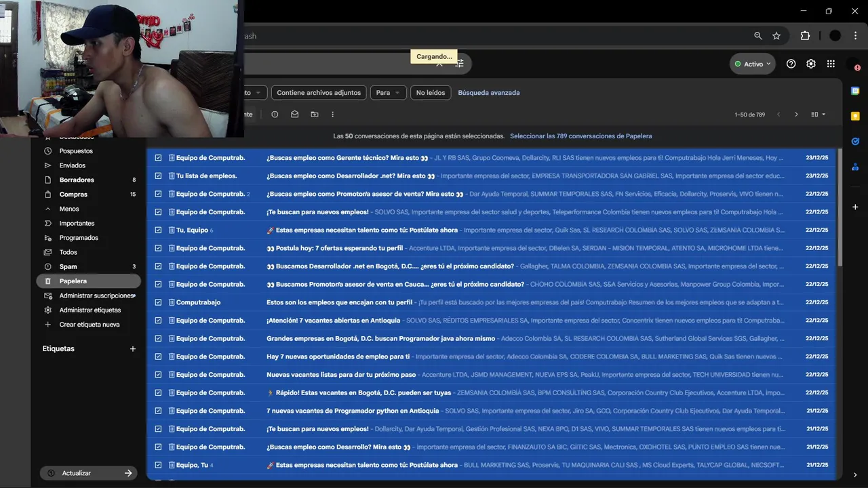Click trash icon on Computrabajo sender row
The height and width of the screenshot is (488, 868).
click(172, 302)
